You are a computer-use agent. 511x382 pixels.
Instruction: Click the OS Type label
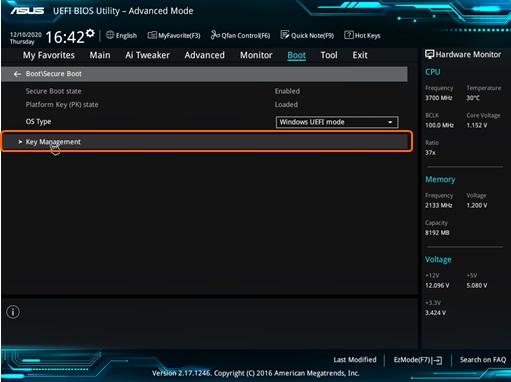[x=38, y=122]
